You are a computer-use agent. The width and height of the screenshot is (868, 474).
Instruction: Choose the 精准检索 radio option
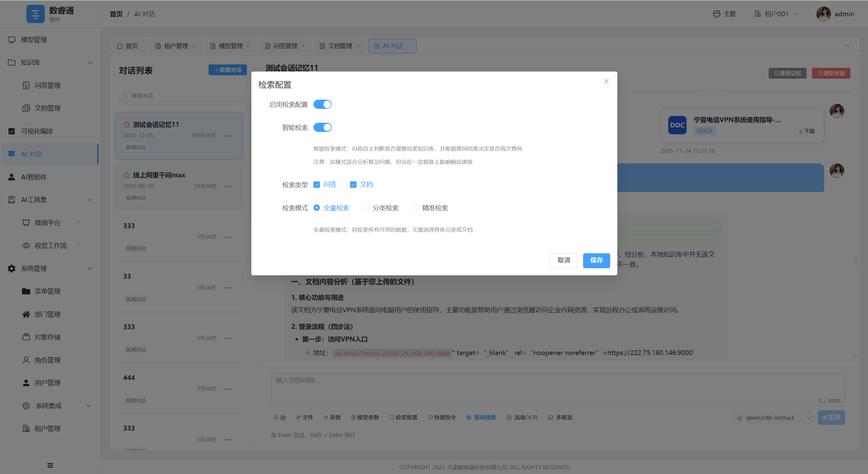[416, 208]
